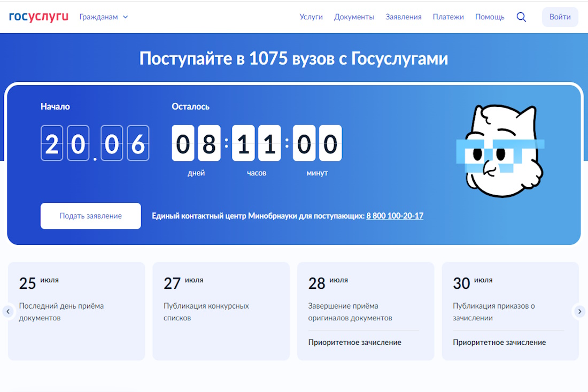Open the Помощь menu item
This screenshot has height=392, width=588.
[x=490, y=17]
